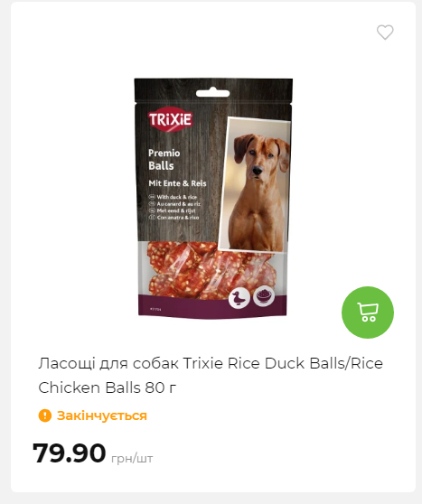Click the "Premio Balls" text on package
This screenshot has width=422, height=504.
164,160
